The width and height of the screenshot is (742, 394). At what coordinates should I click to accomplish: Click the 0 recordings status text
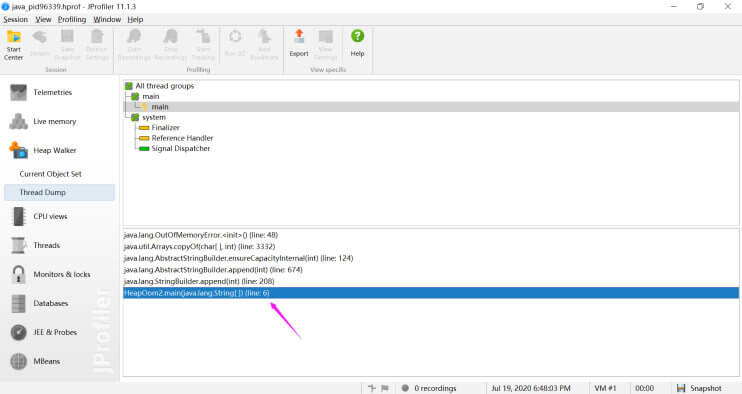pyautogui.click(x=435, y=388)
